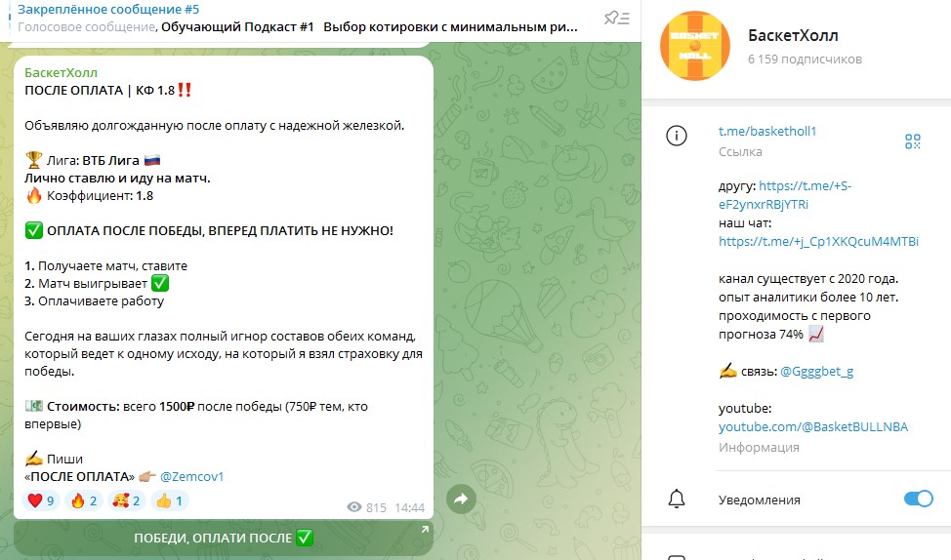This screenshot has height=560, width=951.
Task: Open the youtube.com/@BasketBULLNBA link
Action: (x=813, y=426)
